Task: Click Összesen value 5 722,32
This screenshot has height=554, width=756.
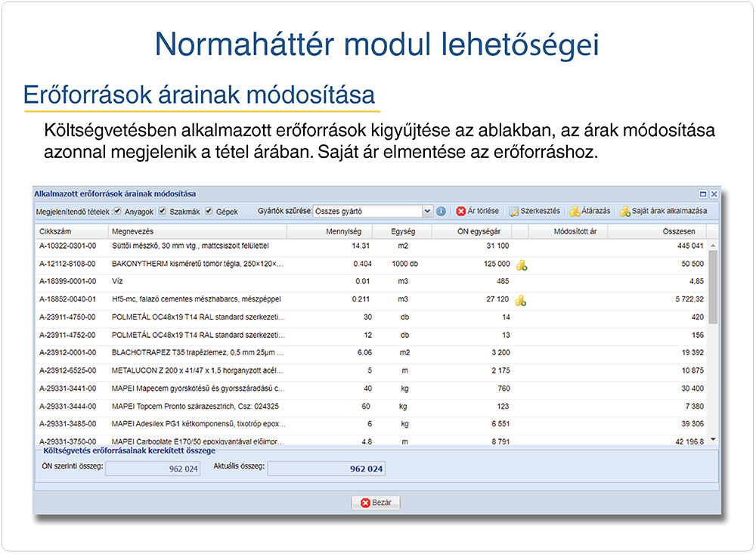Action: (x=689, y=299)
